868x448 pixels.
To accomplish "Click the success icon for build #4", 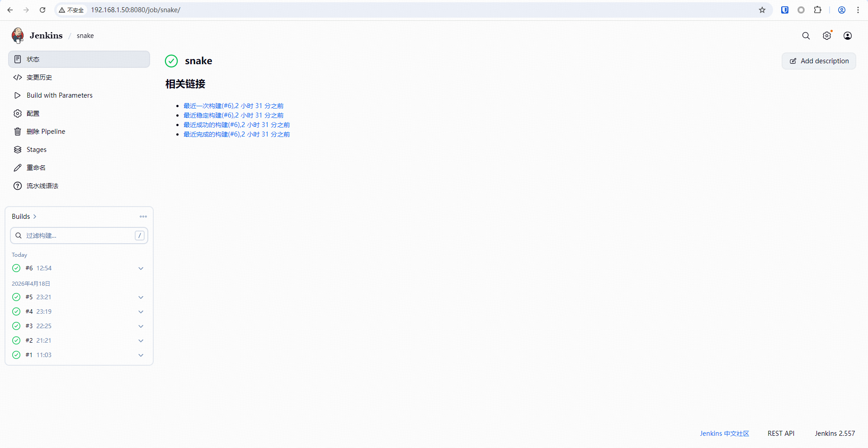I will [16, 311].
